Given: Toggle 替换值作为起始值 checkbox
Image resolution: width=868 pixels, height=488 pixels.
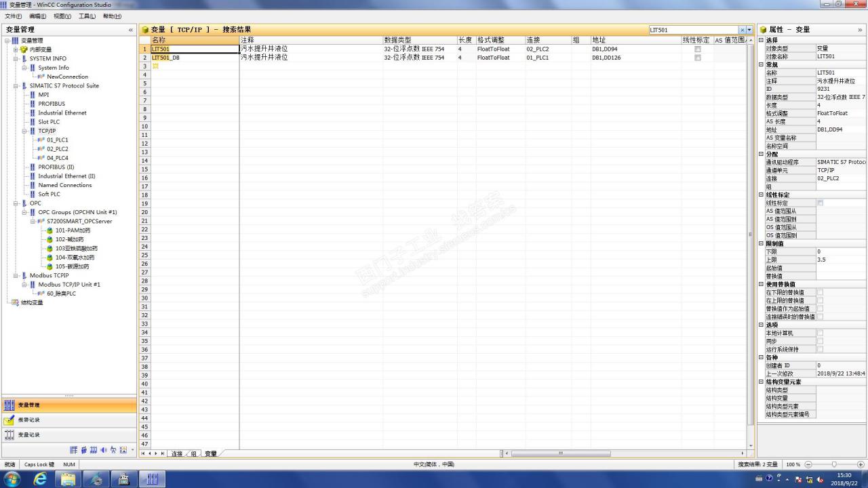Looking at the screenshot, I should 821,308.
